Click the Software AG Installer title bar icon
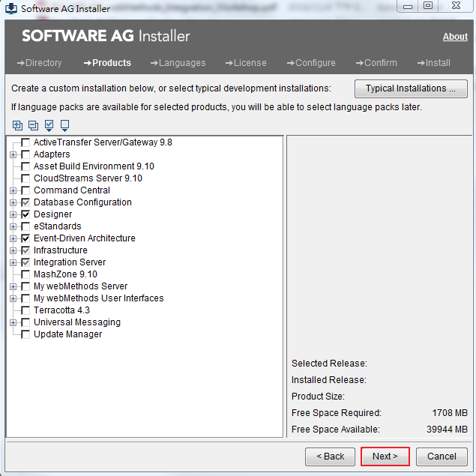476x476 pixels. tap(11, 8)
